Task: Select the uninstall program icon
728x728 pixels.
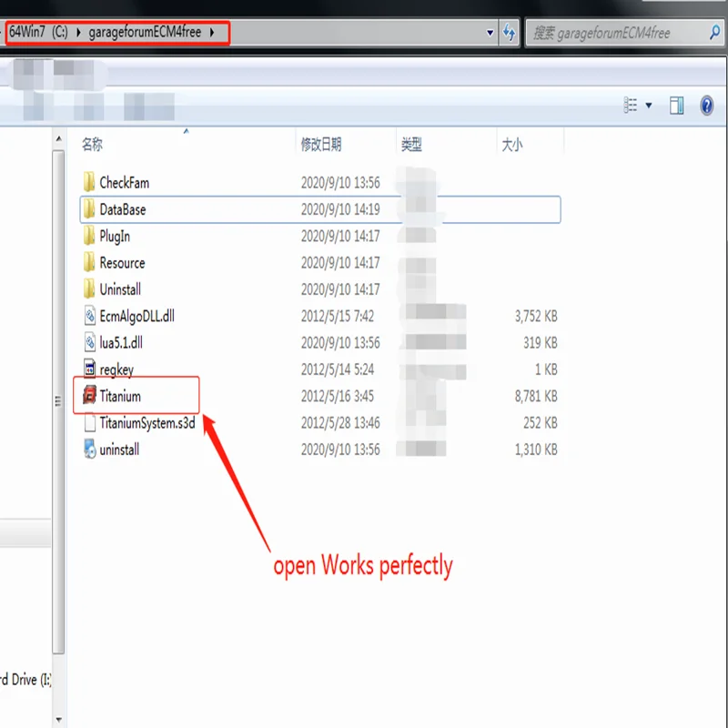Action: [x=89, y=449]
